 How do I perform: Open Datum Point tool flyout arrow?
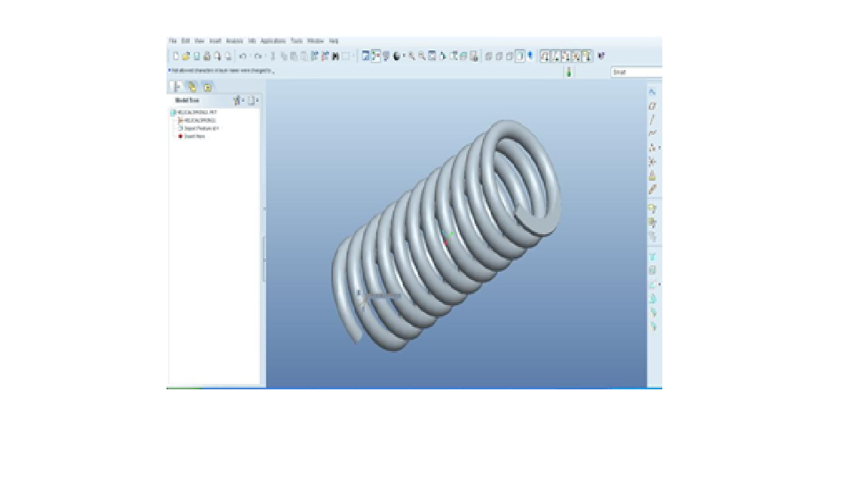click(x=659, y=148)
